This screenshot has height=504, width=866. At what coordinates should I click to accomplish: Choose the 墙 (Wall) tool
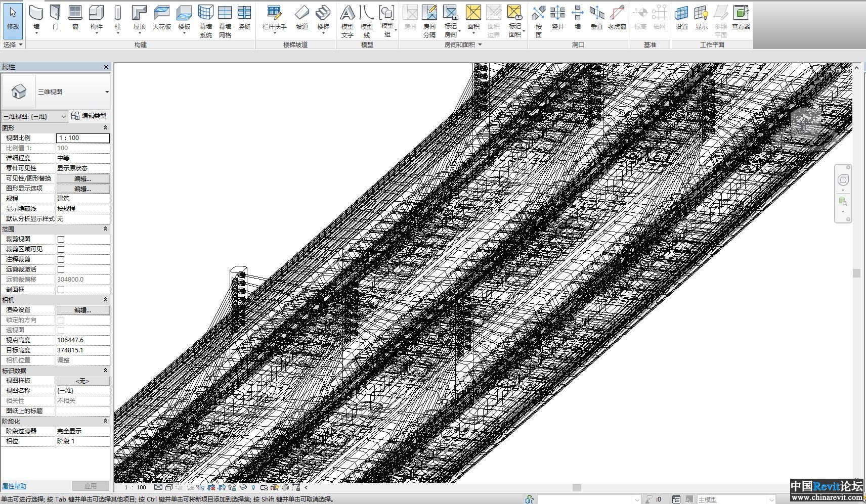click(36, 19)
